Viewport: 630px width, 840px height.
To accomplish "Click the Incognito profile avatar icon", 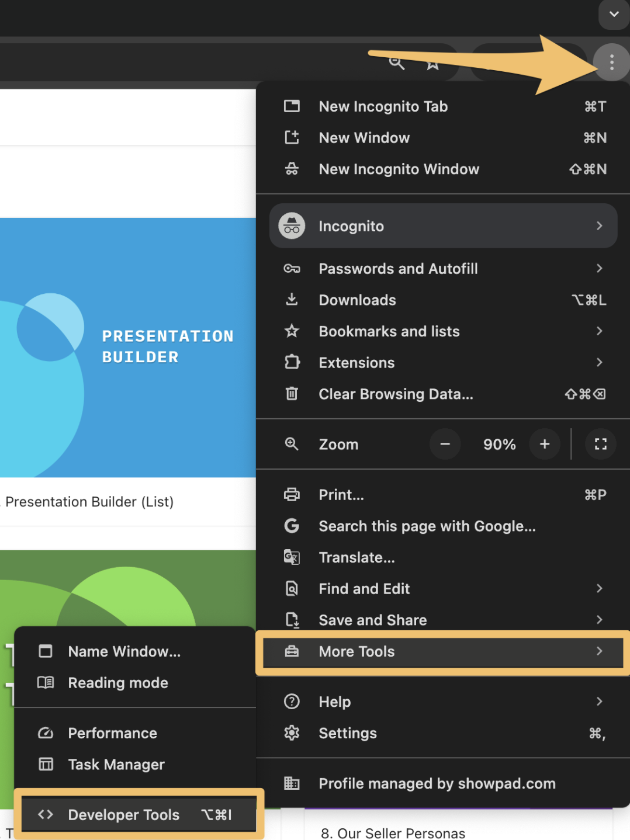I will pyautogui.click(x=292, y=225).
